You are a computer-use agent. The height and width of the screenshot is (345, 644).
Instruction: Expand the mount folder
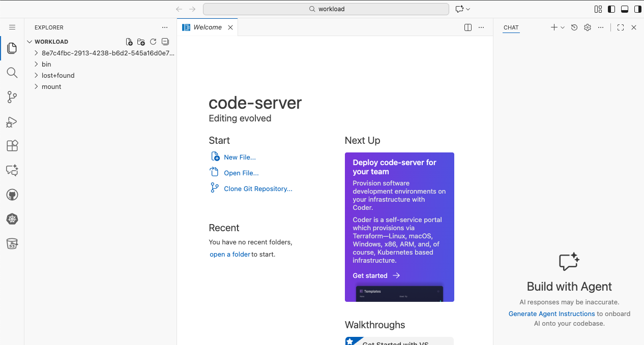[x=36, y=86]
